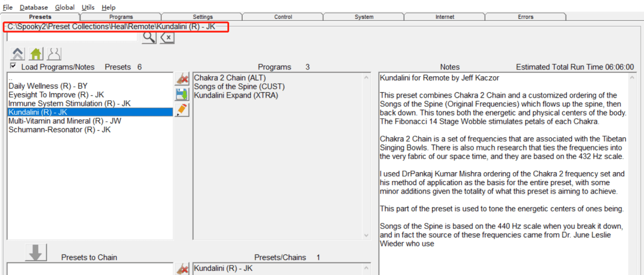The height and width of the screenshot is (275, 644).
Task: Click inside the preset search field
Action: (72, 37)
